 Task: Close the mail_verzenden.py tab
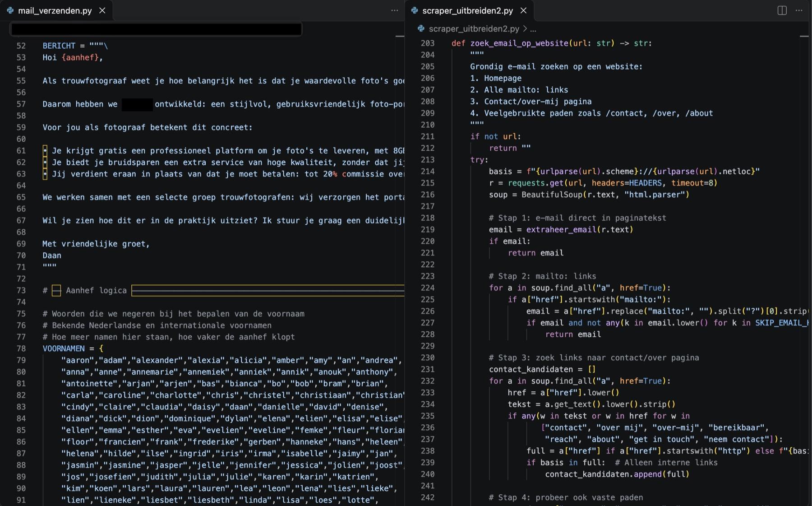coord(102,10)
